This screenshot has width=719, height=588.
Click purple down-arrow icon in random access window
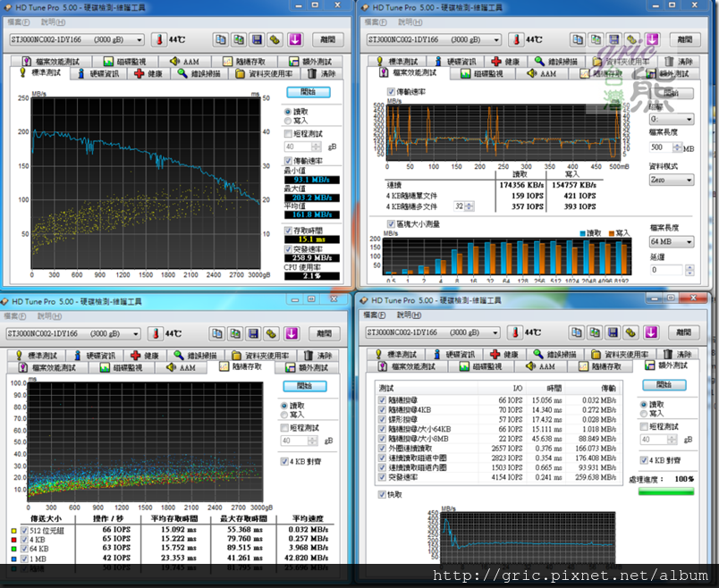tap(292, 333)
